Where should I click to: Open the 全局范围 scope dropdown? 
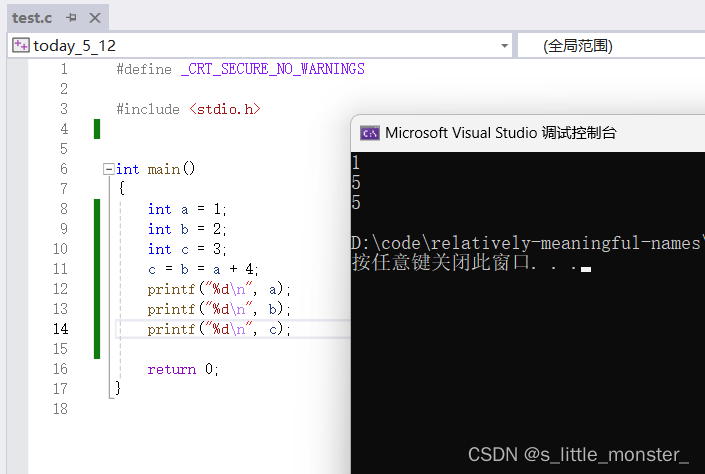[610, 46]
